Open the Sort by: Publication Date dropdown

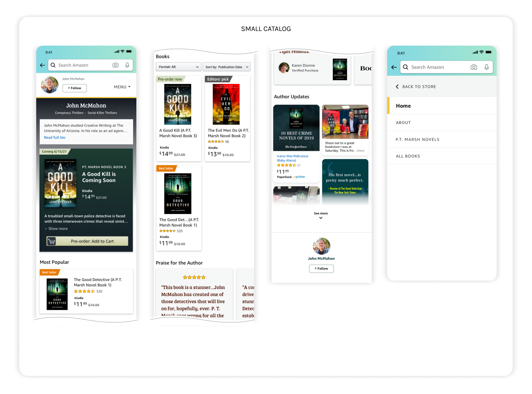(x=227, y=67)
